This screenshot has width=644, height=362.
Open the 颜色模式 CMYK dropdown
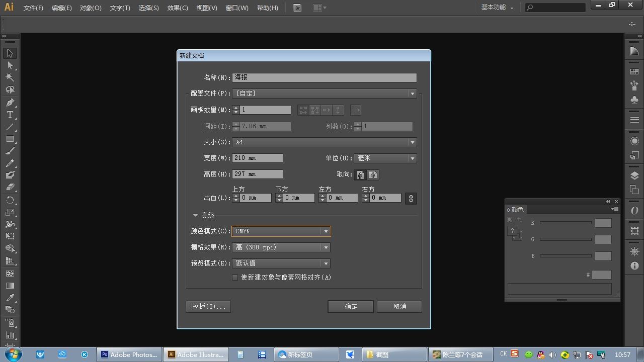281,231
